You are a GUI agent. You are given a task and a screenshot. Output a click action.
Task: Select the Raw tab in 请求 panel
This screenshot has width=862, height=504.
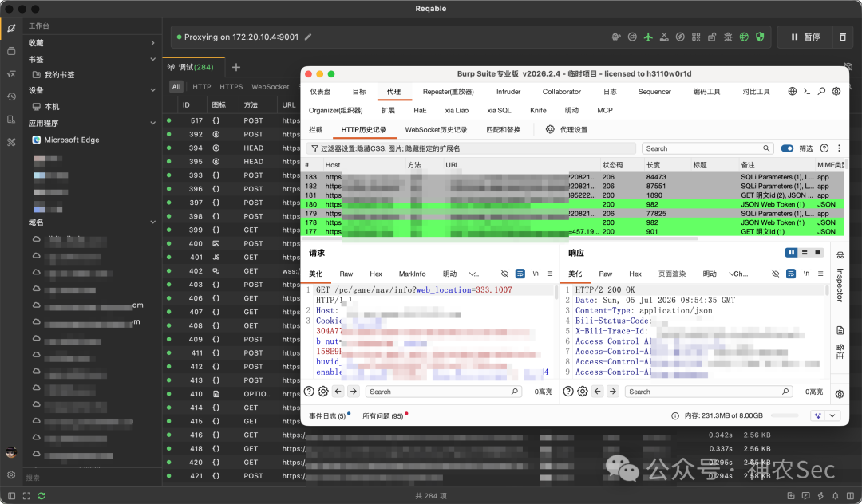pyautogui.click(x=346, y=274)
